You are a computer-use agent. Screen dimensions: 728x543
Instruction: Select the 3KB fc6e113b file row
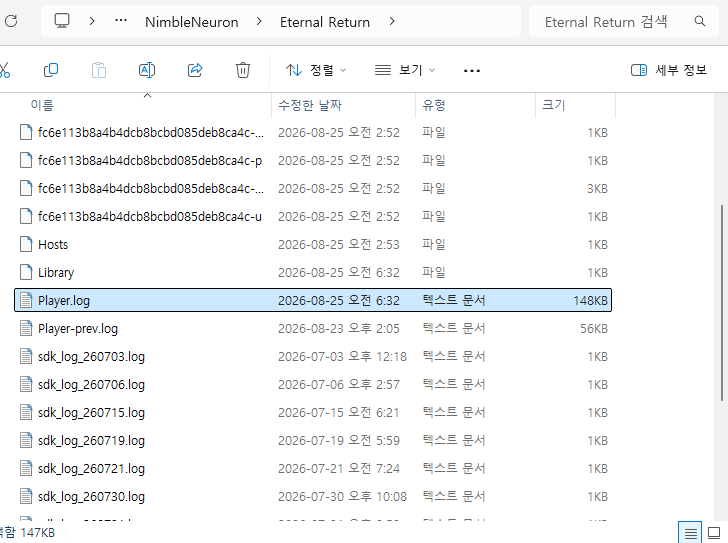(x=313, y=188)
